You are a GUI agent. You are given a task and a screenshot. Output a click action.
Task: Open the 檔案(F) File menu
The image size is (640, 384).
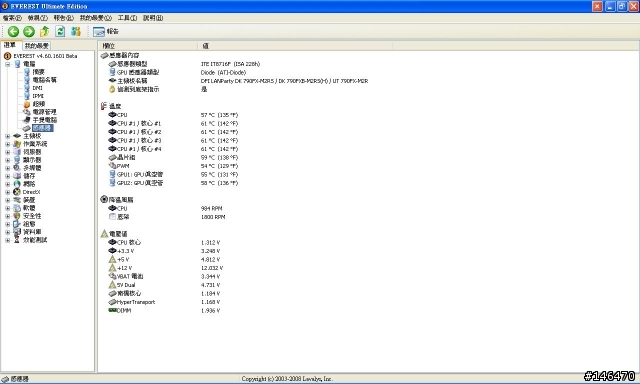point(12,18)
